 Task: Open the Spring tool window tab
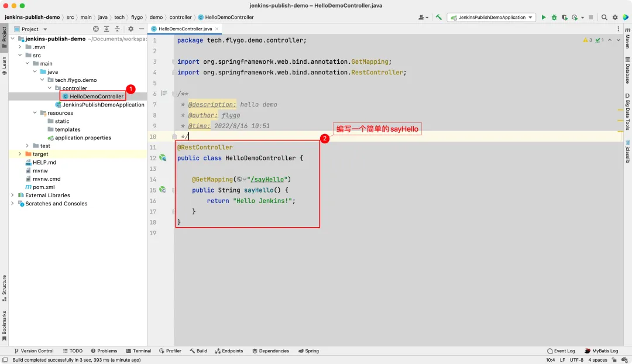308,351
